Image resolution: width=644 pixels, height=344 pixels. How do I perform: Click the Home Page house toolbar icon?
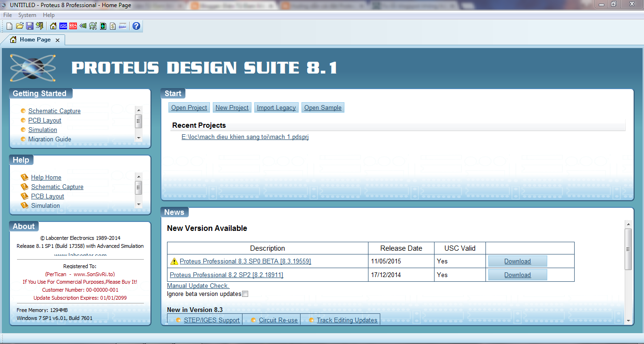click(x=53, y=26)
